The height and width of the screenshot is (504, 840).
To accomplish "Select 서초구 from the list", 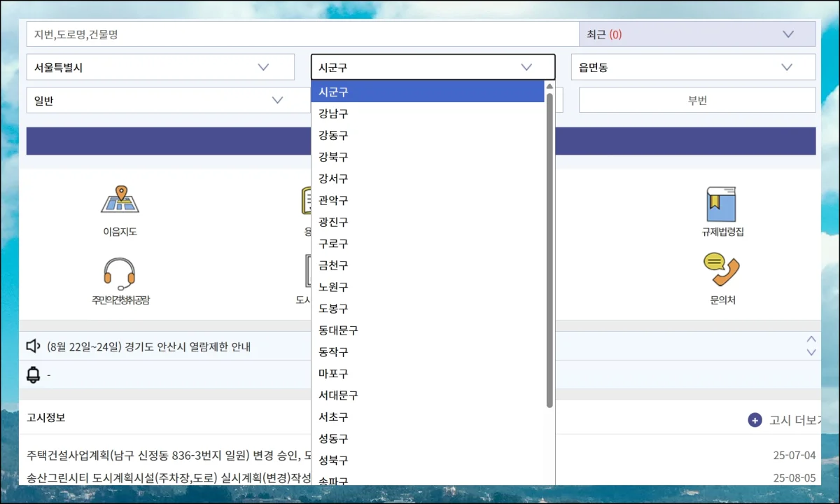I will 333,417.
